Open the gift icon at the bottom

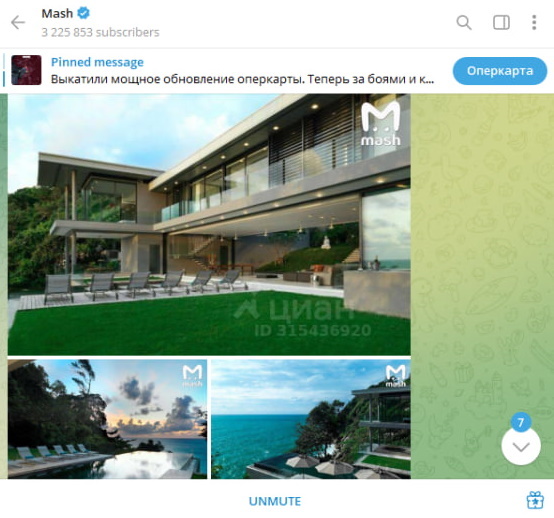[535, 500]
